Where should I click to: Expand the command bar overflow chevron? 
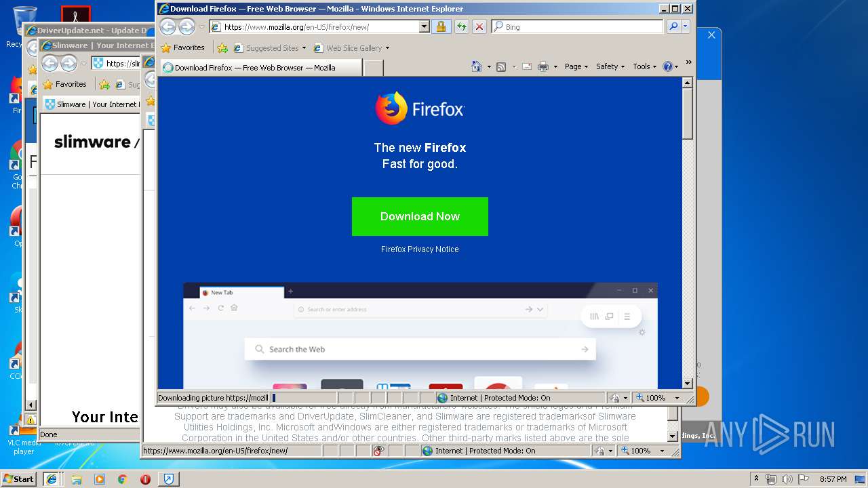688,62
